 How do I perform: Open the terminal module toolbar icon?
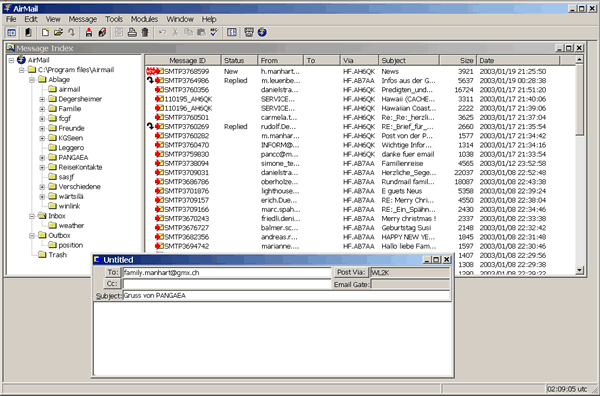coord(249,33)
